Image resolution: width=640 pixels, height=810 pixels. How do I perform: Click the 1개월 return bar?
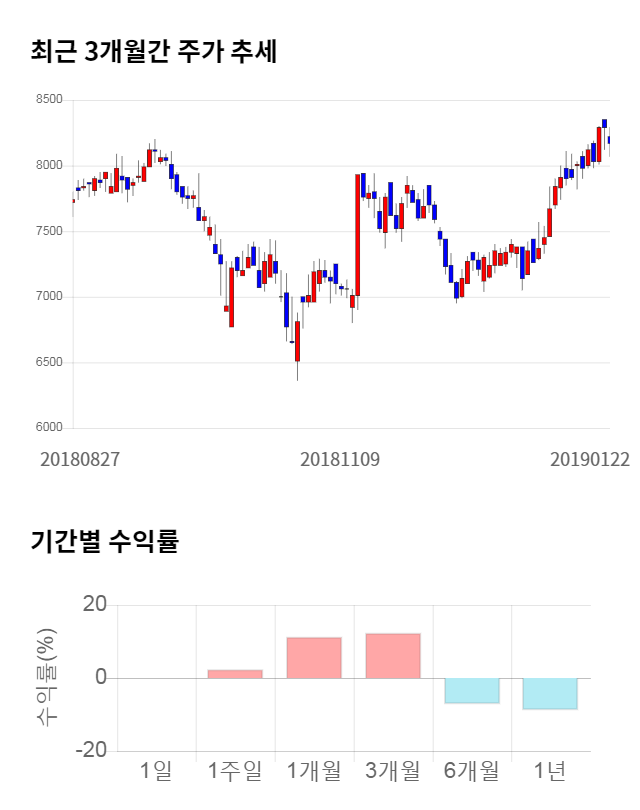click(314, 658)
